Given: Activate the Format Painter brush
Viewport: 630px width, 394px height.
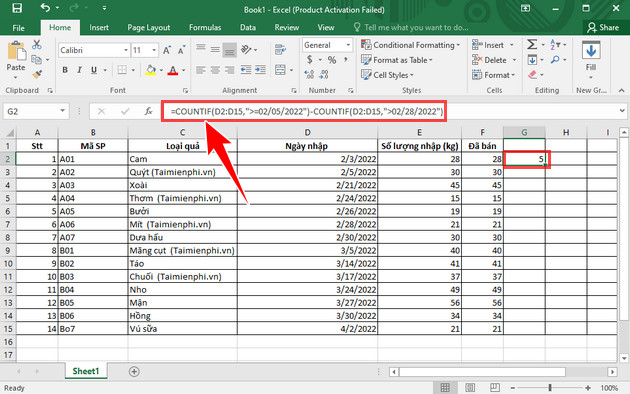Looking at the screenshot, I should pyautogui.click(x=37, y=74).
